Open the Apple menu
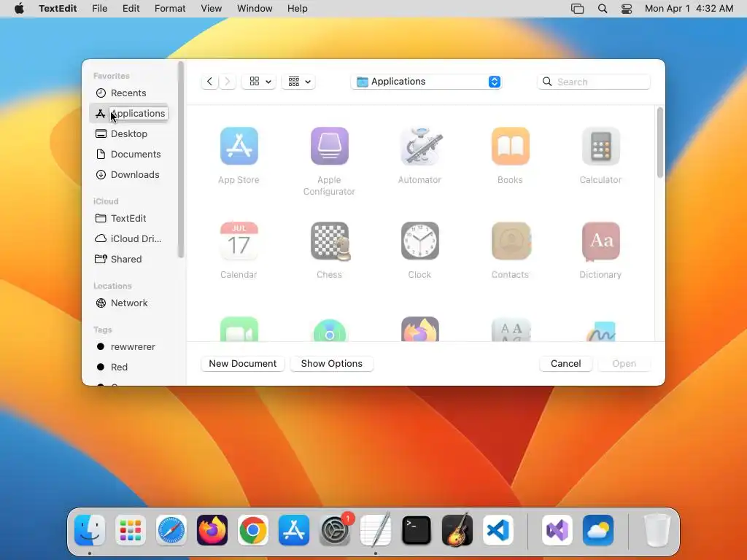The height and width of the screenshot is (560, 747). click(x=19, y=9)
